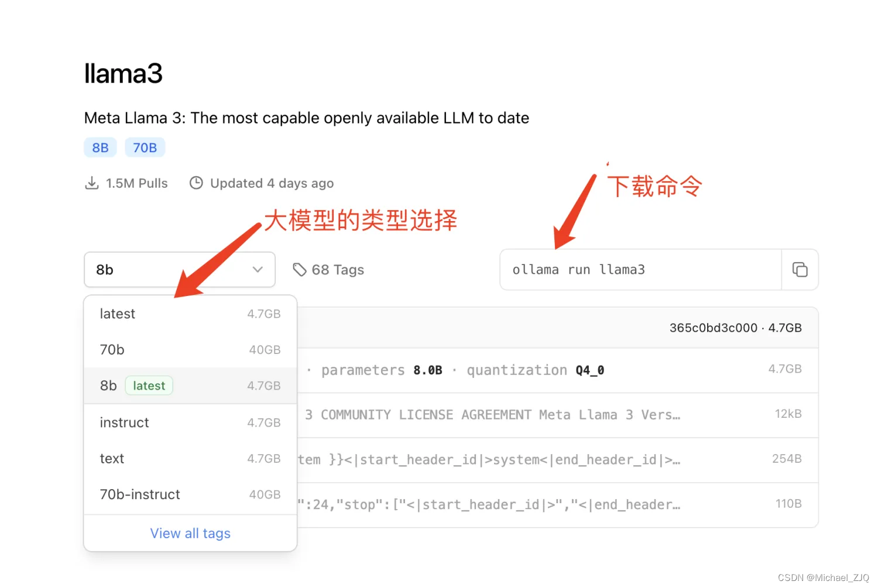The width and height of the screenshot is (878, 588).
Task: Click the 365c0bd3c000 · 4.7GB hash text
Action: click(736, 328)
